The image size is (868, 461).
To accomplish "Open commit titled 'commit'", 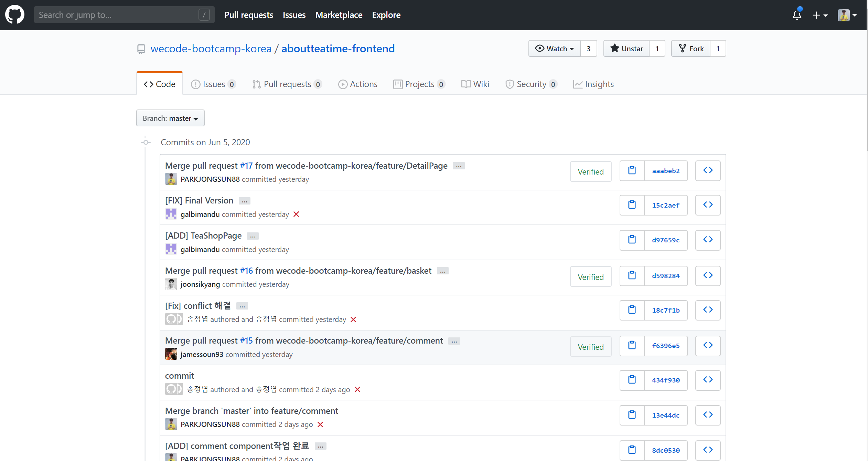I will point(180,376).
